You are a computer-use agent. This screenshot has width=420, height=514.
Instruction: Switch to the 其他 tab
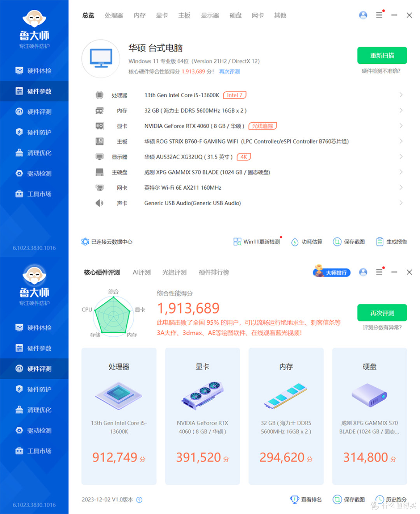click(x=280, y=15)
